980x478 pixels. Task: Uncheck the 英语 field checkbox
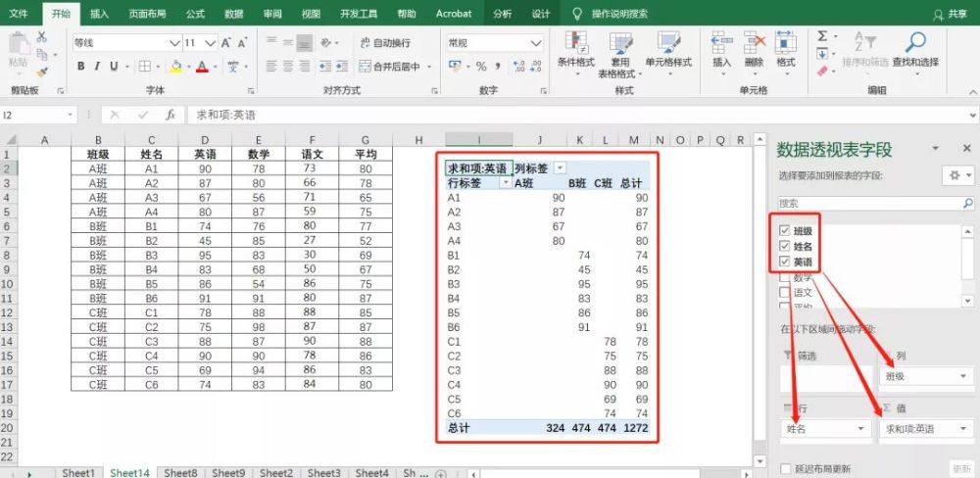pyautogui.click(x=784, y=262)
